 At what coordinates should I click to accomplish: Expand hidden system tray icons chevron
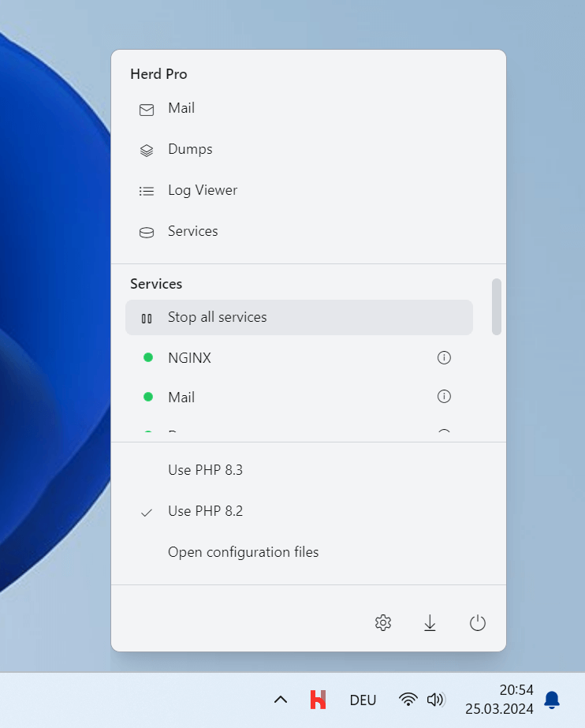point(281,700)
